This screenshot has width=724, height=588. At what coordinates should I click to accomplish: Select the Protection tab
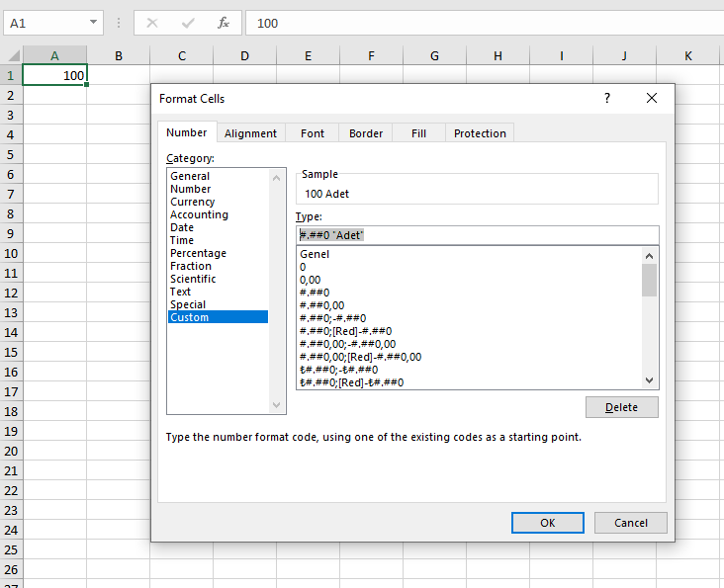pyautogui.click(x=480, y=133)
